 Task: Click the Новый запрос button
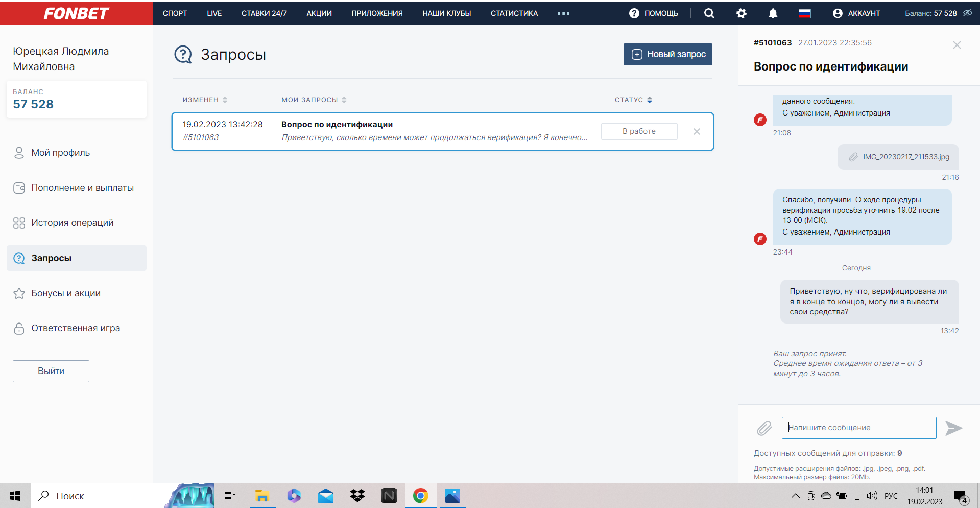pos(667,54)
